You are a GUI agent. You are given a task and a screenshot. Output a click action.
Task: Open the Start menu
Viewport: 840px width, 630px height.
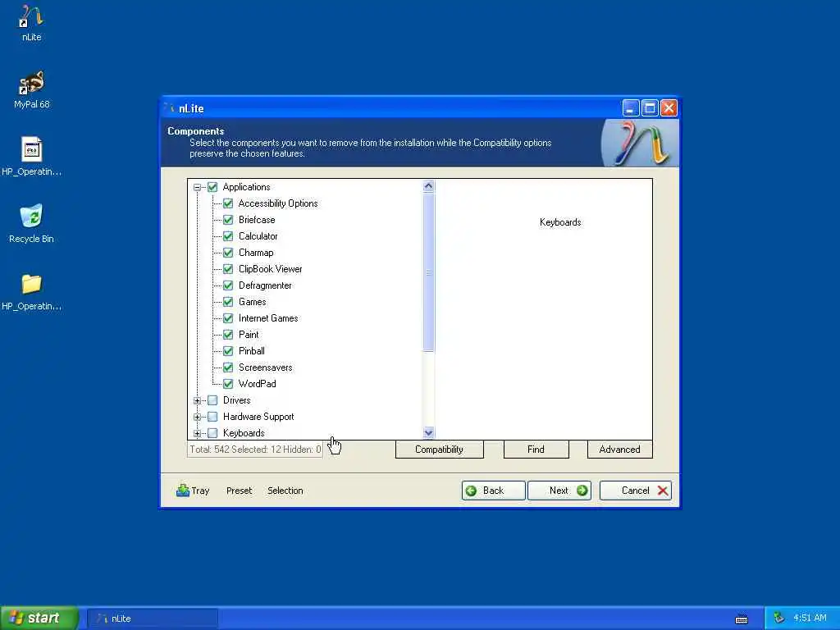tap(39, 619)
